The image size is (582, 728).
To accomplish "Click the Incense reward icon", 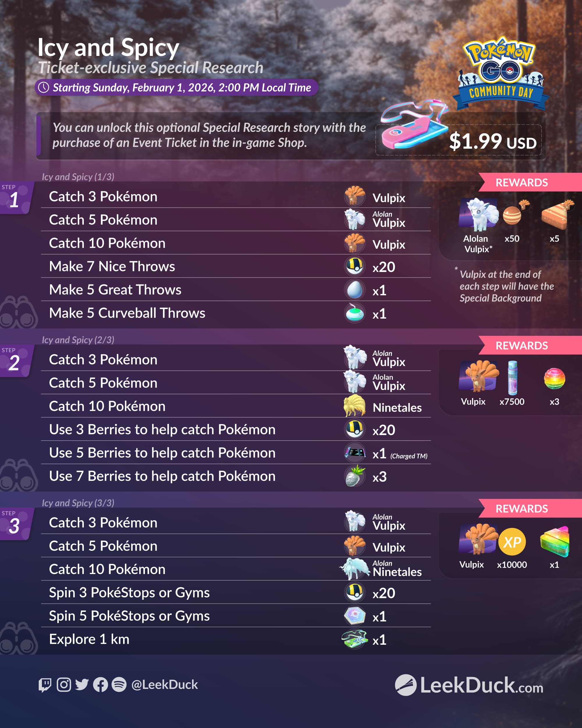I will click(x=355, y=313).
